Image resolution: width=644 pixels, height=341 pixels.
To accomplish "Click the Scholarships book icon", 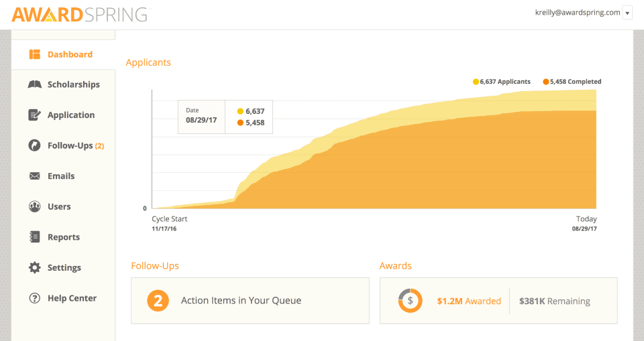I will [35, 84].
